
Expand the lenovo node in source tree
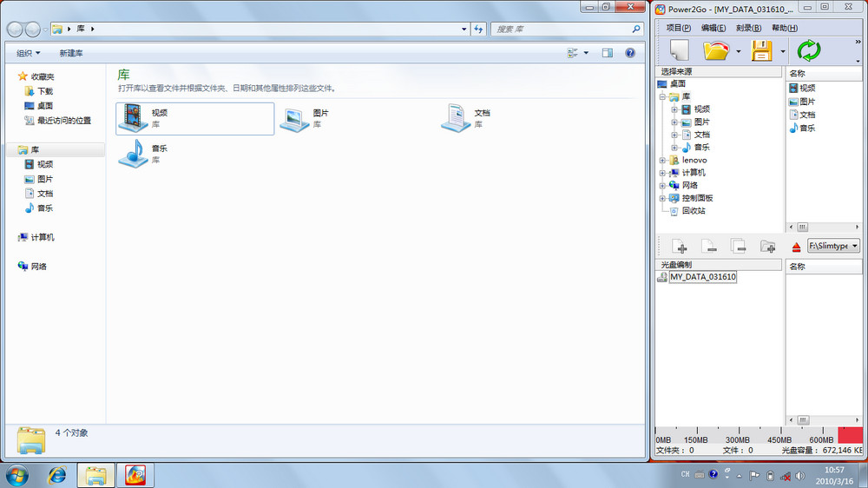pos(663,161)
